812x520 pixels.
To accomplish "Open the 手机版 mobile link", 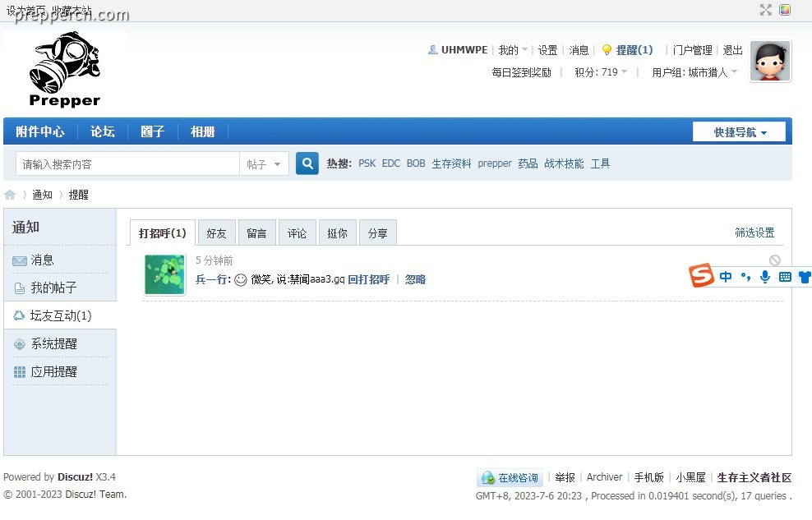I will point(649,477).
